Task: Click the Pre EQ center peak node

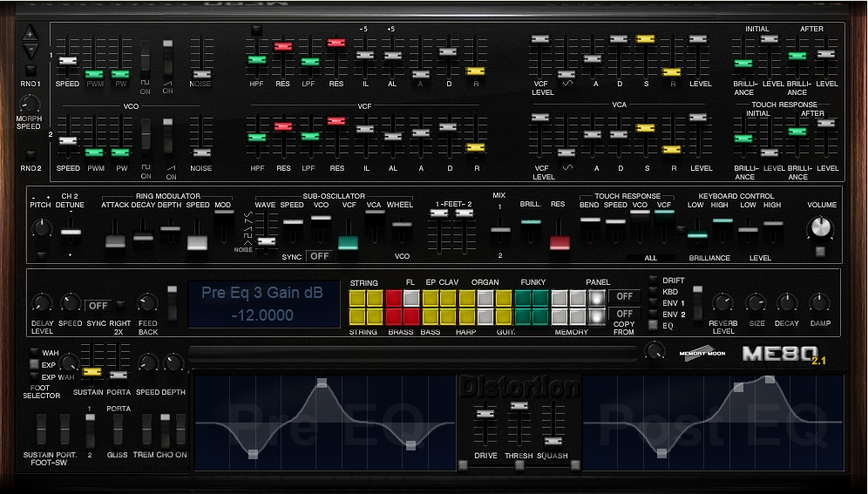Action: 322,382
